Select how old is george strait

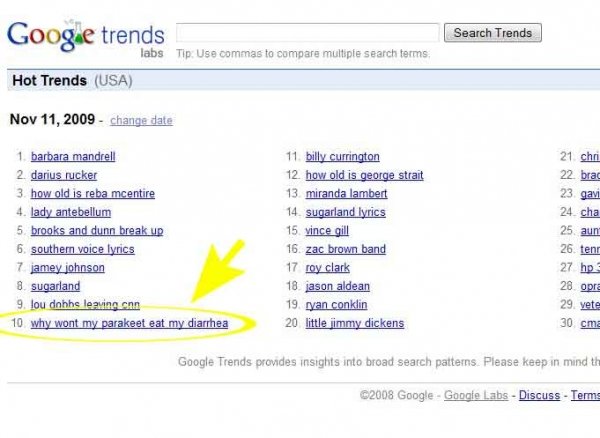[x=364, y=175]
